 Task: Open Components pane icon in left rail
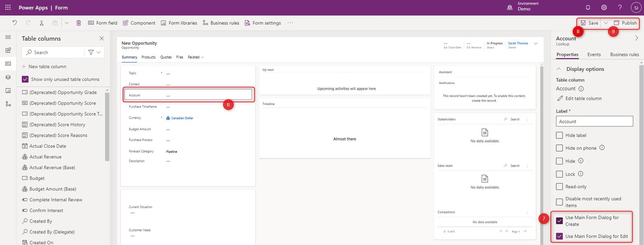tap(8, 50)
